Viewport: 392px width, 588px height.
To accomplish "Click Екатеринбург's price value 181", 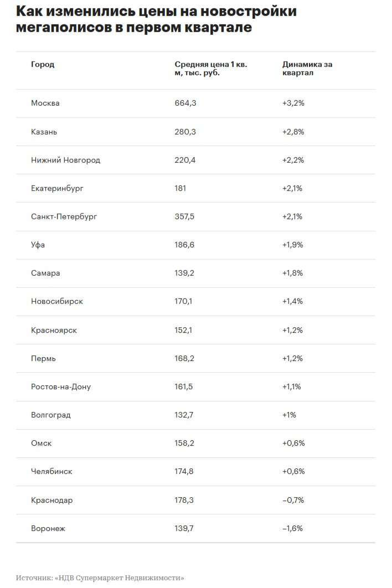I will click(180, 188).
